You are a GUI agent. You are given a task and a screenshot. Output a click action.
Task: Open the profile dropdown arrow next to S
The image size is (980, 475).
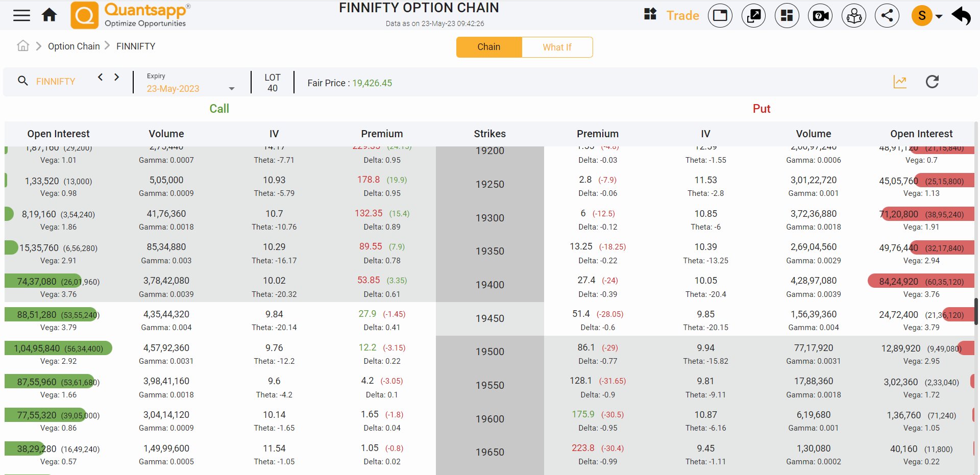pos(940,15)
